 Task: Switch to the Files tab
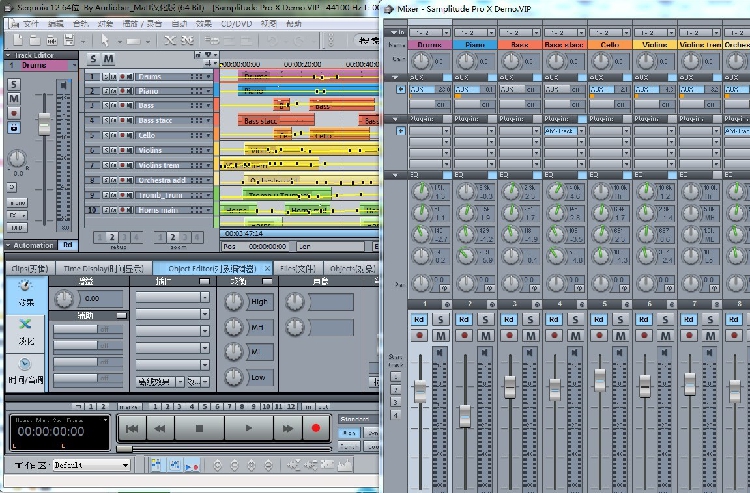click(298, 269)
